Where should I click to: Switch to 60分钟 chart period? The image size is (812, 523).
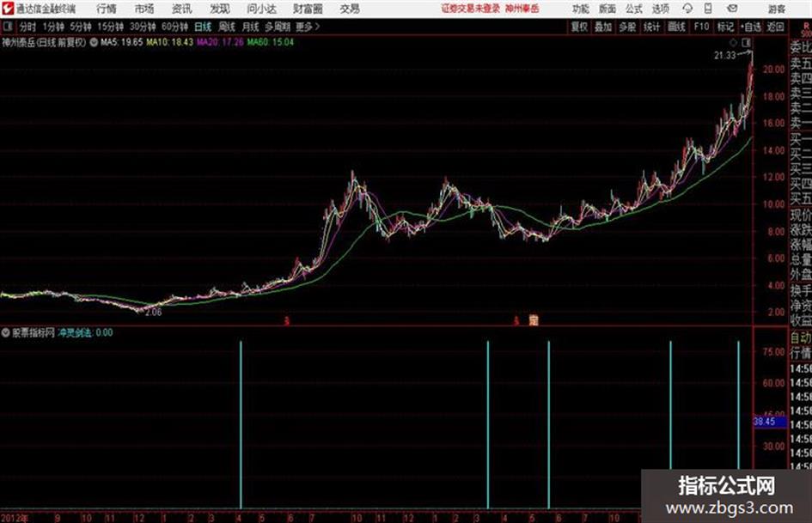(x=174, y=27)
